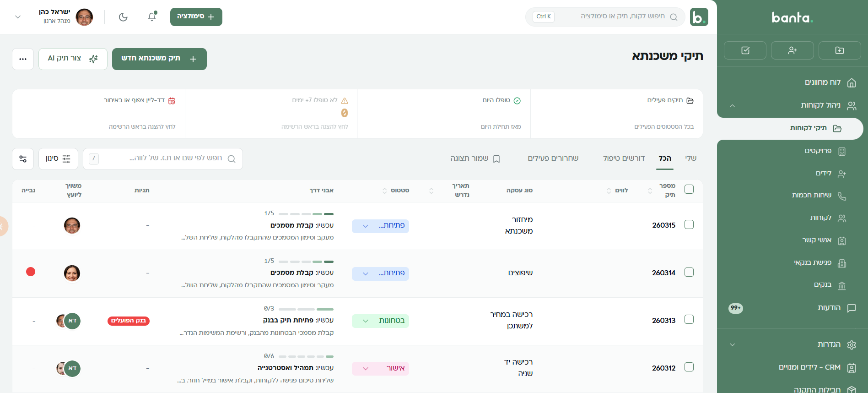Switch to the דורשי טיפול tab
Screen dimensions: 868x393
(x=624, y=158)
